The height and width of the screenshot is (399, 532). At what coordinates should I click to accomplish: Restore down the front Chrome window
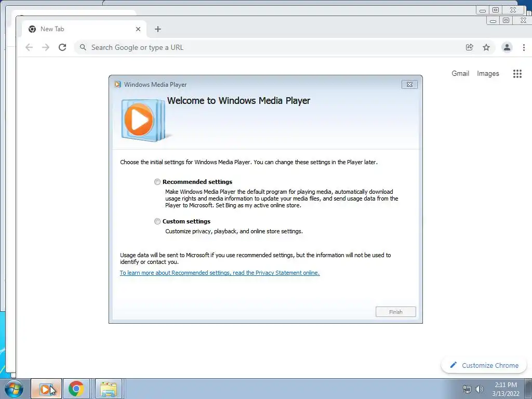click(x=506, y=21)
